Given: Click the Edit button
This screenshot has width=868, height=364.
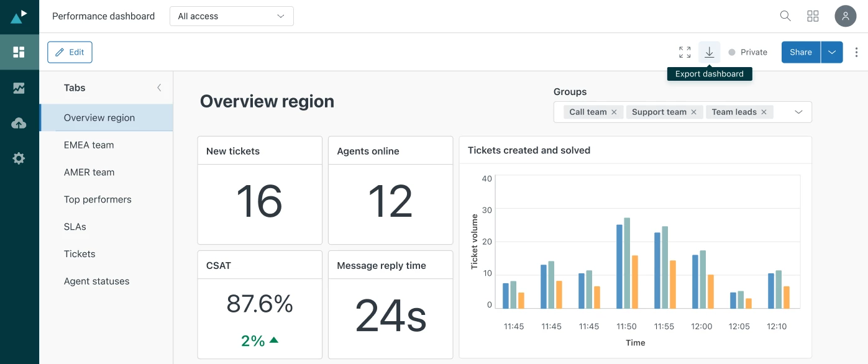Looking at the screenshot, I should click(70, 52).
